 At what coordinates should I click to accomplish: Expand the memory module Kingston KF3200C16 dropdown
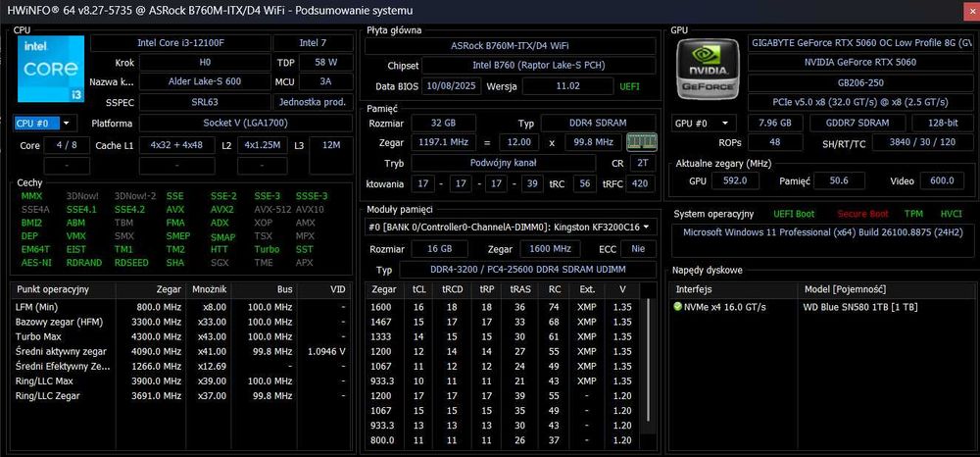coord(510,227)
